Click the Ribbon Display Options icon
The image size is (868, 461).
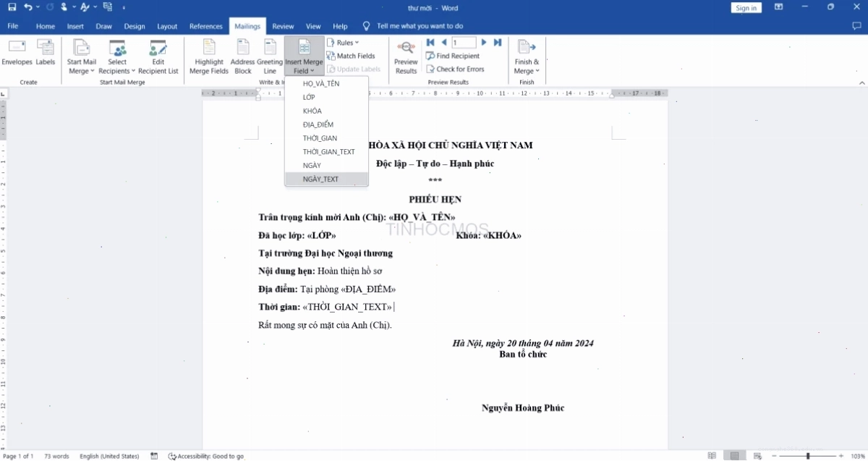(779, 7)
